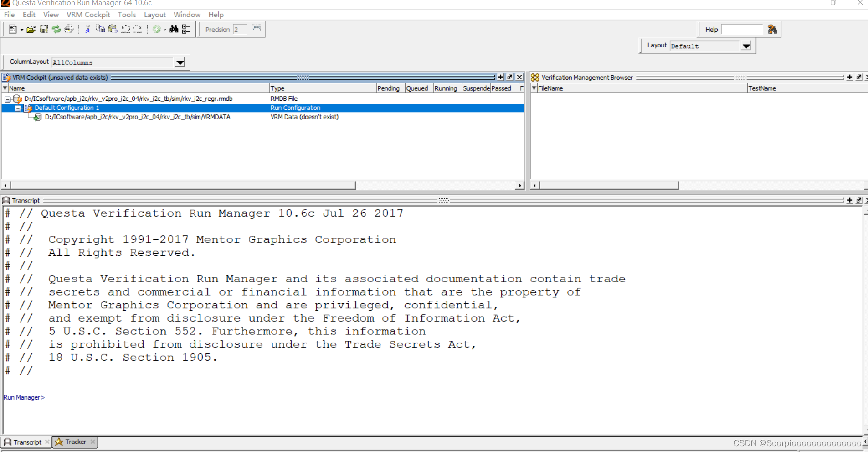Click the Cut scissors icon
Image resolution: width=868 pixels, height=452 pixels.
click(88, 30)
